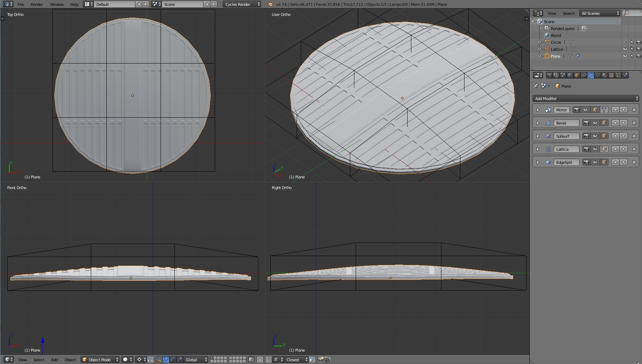
Task: Open the Render Layers properties tab
Action: [556, 75]
